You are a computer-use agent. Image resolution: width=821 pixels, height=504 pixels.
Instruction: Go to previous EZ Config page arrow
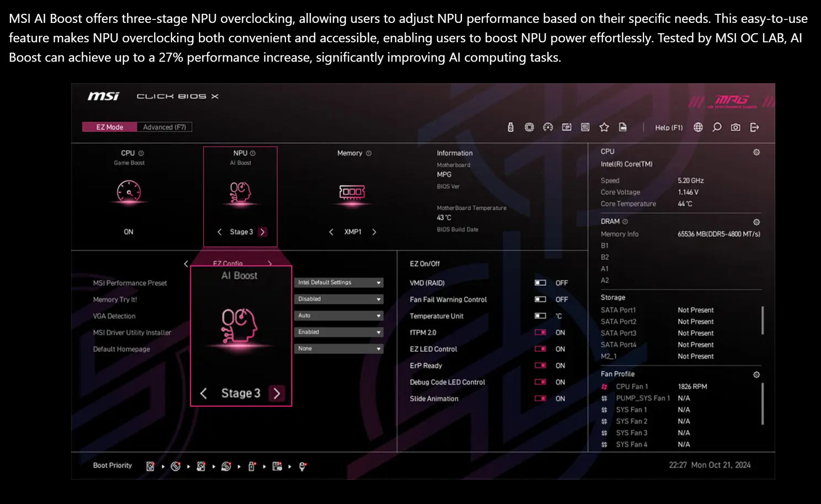[186, 264]
